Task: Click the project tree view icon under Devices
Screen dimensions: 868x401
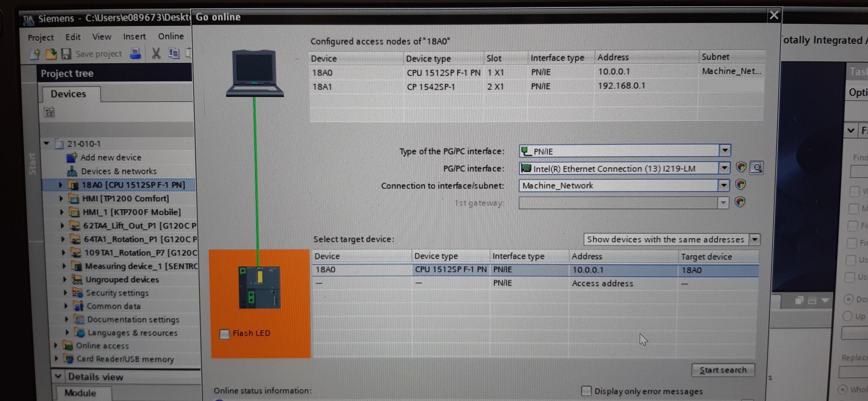Action: point(49,112)
